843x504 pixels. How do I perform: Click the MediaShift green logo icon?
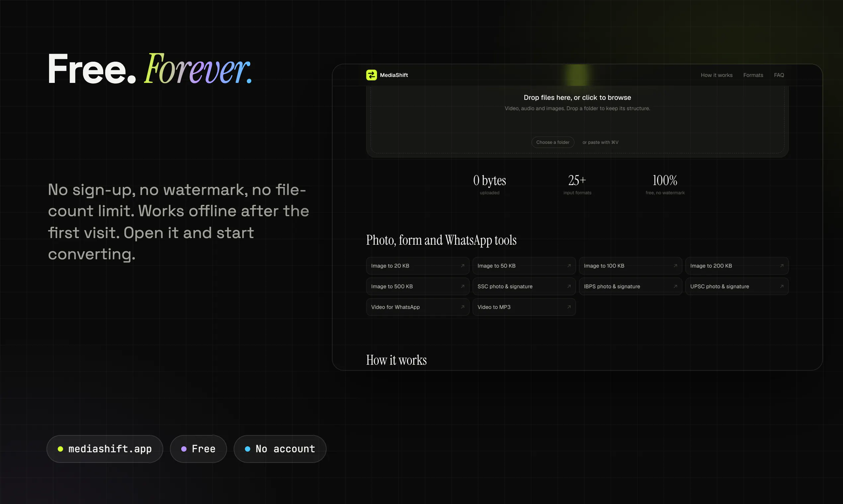point(371,75)
